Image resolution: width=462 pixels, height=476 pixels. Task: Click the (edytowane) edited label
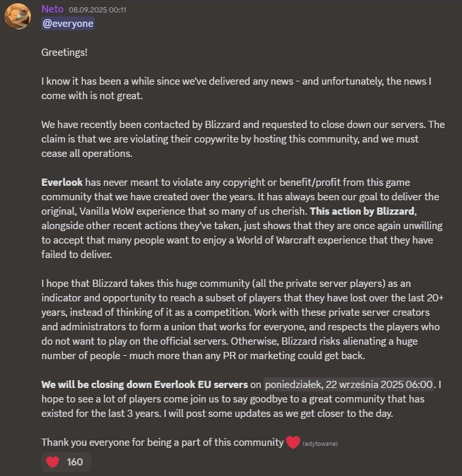click(320, 444)
